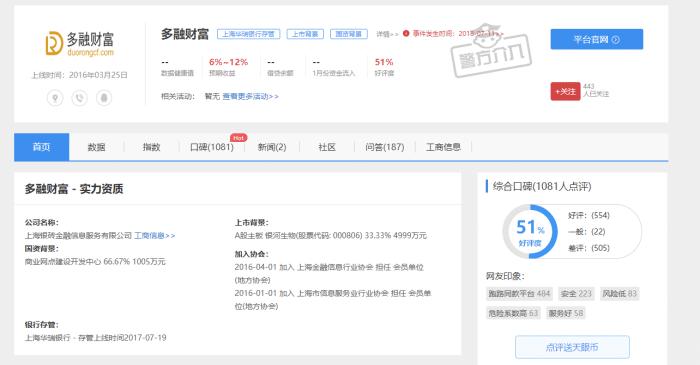Click the 点评送天眼币 button
The height and width of the screenshot is (365, 700).
pyautogui.click(x=572, y=347)
